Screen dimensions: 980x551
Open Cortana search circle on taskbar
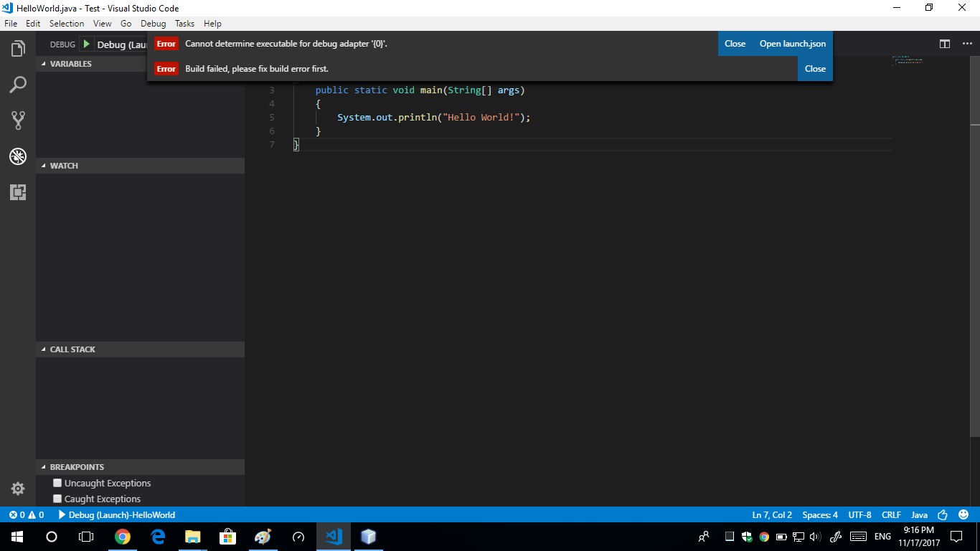[x=52, y=537]
